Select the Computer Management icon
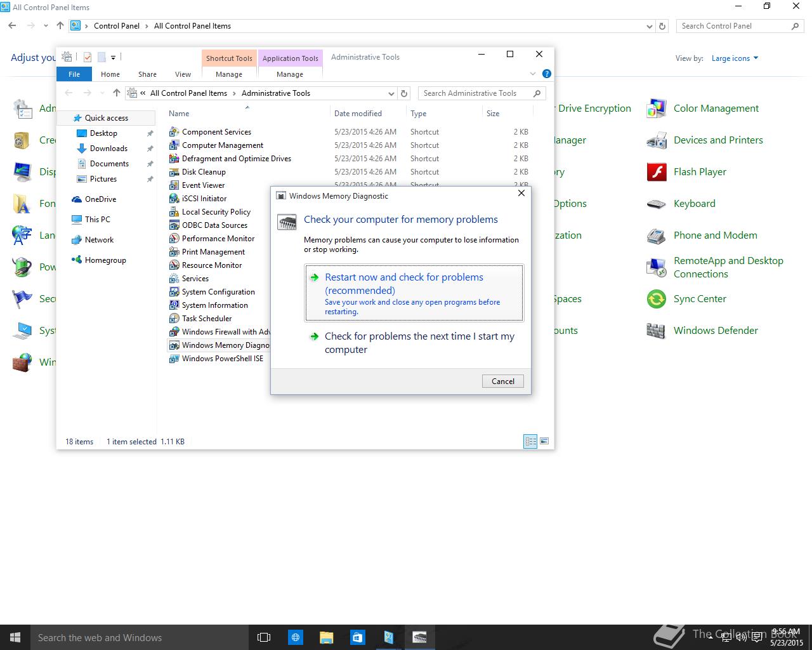The image size is (812, 650). pos(174,145)
